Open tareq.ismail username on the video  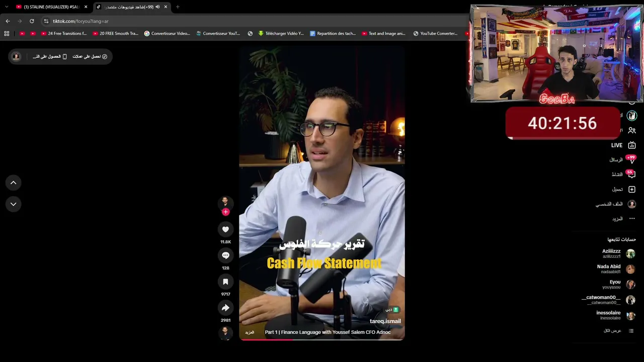(385, 321)
